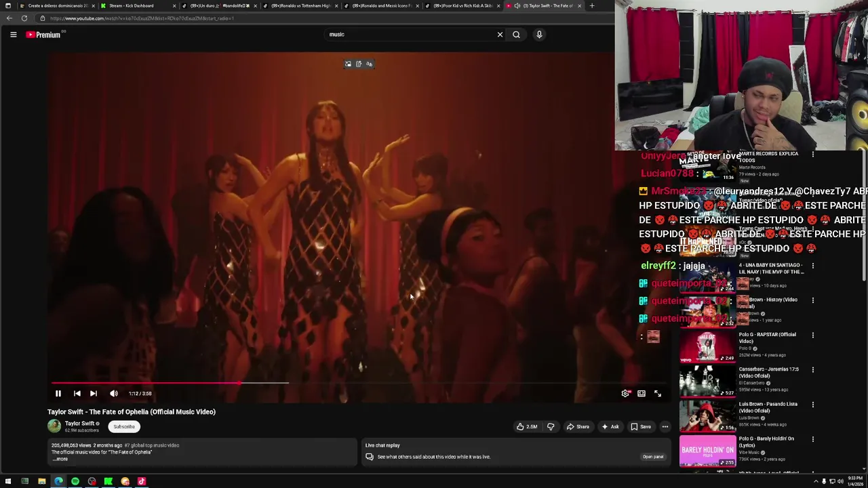The height and width of the screenshot is (488, 868).
Task: Clear the search box text
Action: point(500,35)
